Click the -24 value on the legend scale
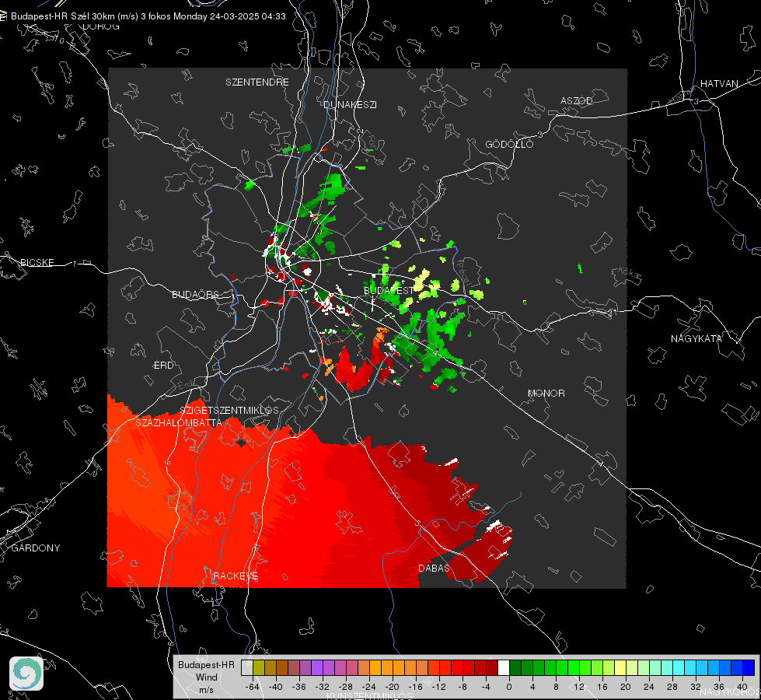The image size is (761, 700). (x=369, y=687)
